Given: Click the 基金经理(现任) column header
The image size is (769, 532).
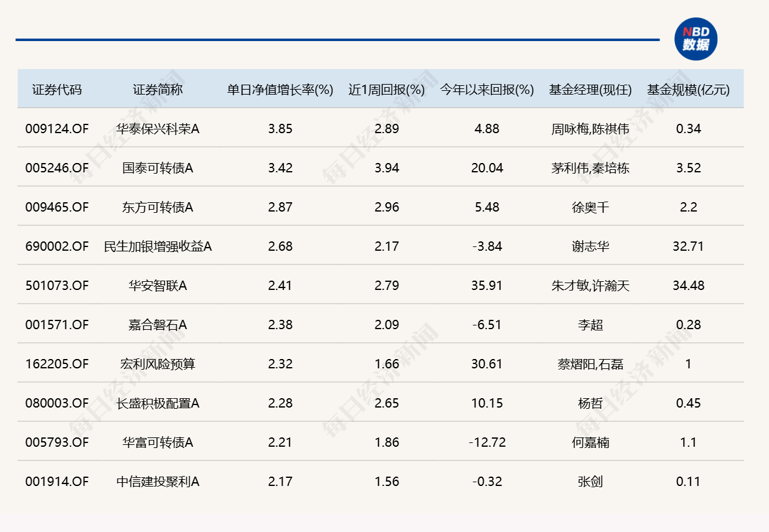Looking at the screenshot, I should (x=590, y=89).
